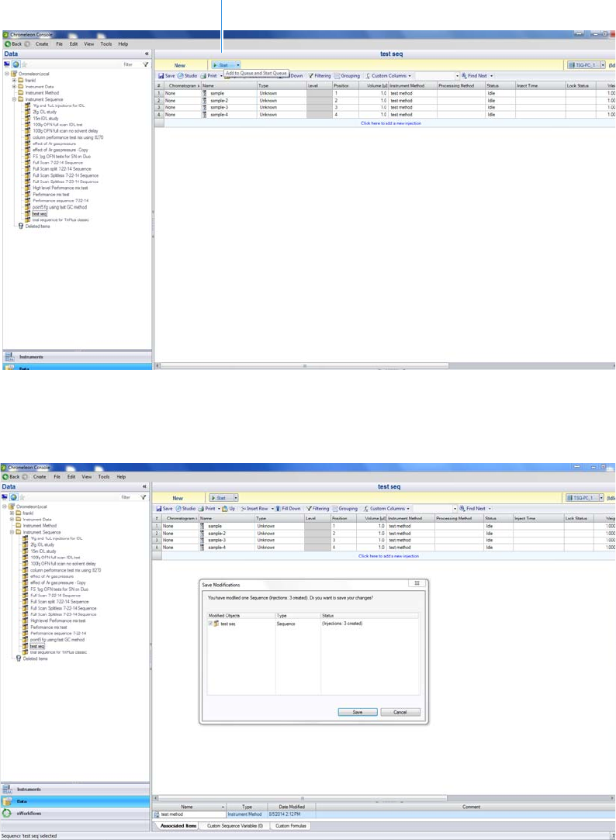This screenshot has height=840, width=616.
Task: Click Save in the Save Modifications dialog
Action: (x=358, y=712)
